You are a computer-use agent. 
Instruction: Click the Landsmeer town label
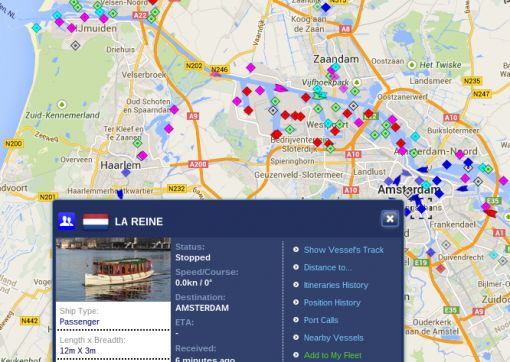point(430,81)
